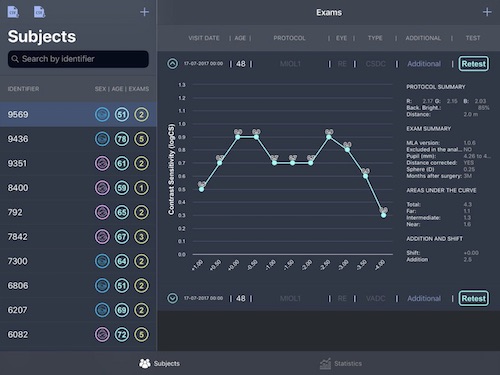The height and width of the screenshot is (375, 500).
Task: Click the chart point at -4.00 defocus
Action: [x=384, y=215]
